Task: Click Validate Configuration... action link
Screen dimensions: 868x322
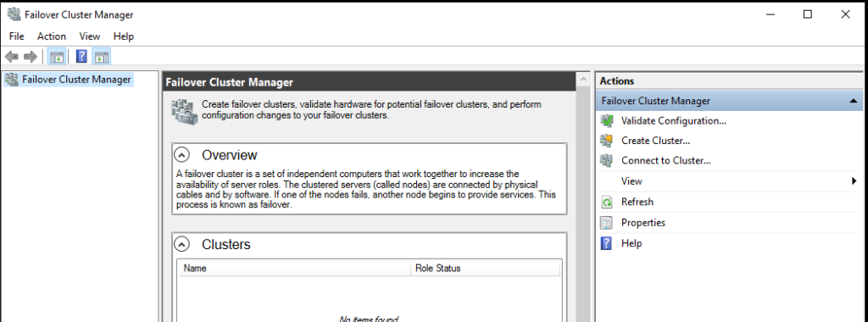Action: (674, 120)
